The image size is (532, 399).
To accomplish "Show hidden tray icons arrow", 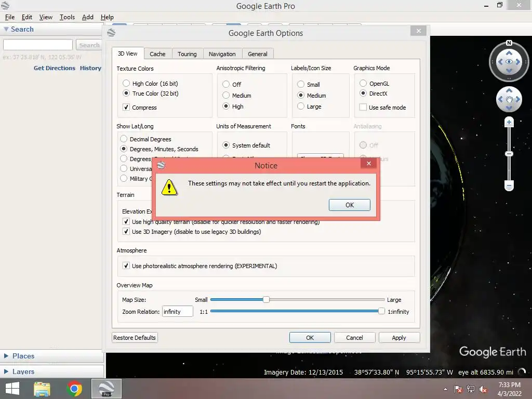I will point(445,390).
